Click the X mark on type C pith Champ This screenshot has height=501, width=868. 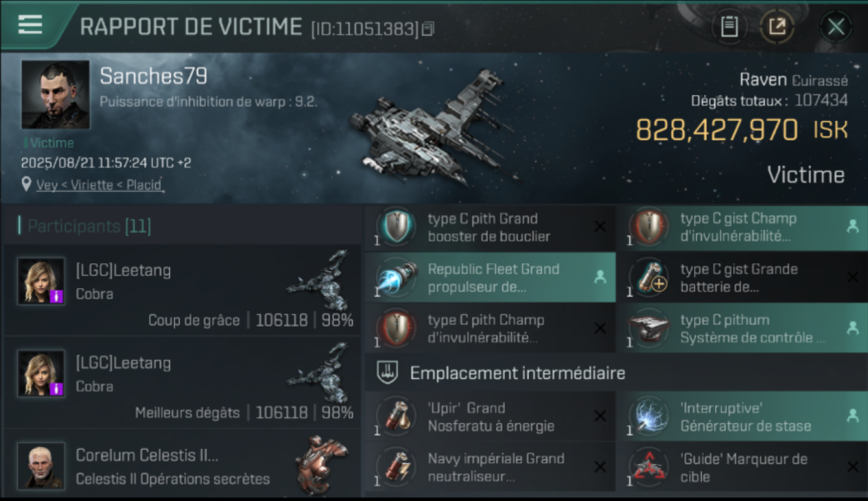600,328
